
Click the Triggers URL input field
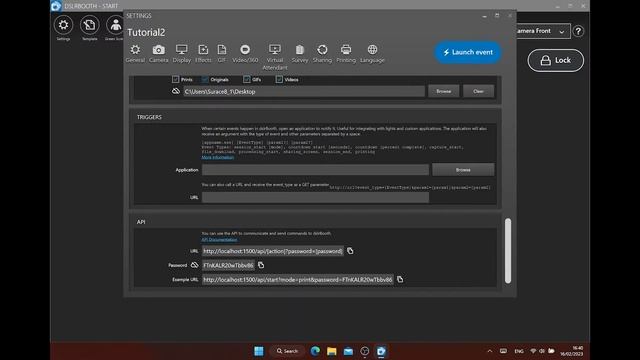(315, 198)
